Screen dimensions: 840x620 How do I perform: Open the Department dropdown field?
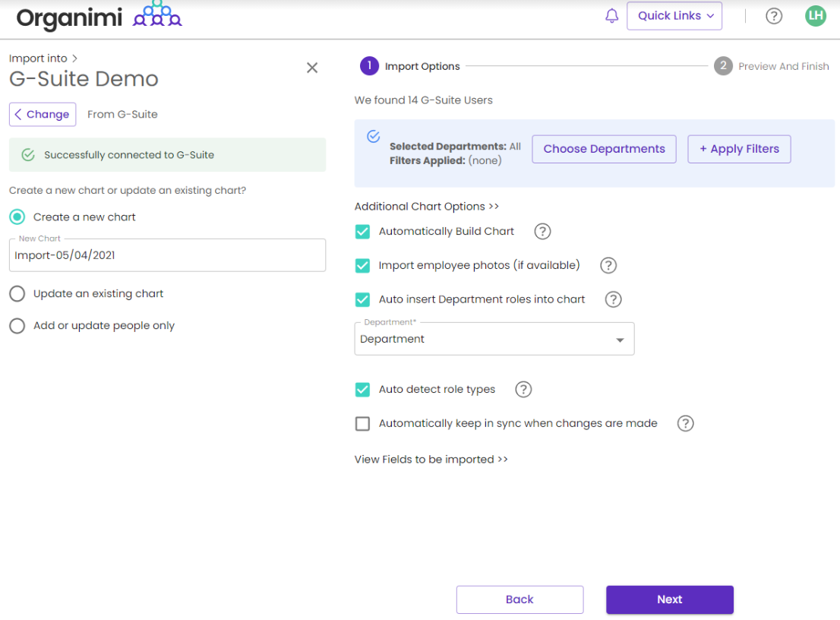pos(494,340)
